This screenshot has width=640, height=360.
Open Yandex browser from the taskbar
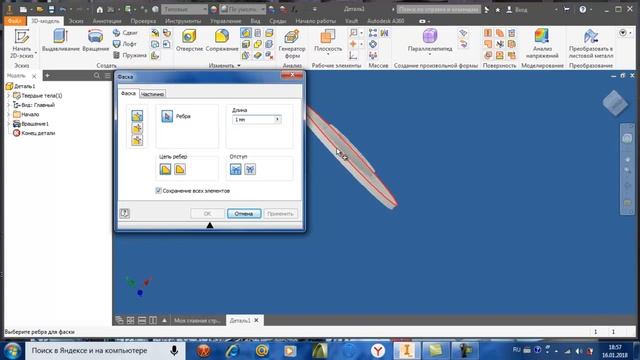[x=378, y=350]
